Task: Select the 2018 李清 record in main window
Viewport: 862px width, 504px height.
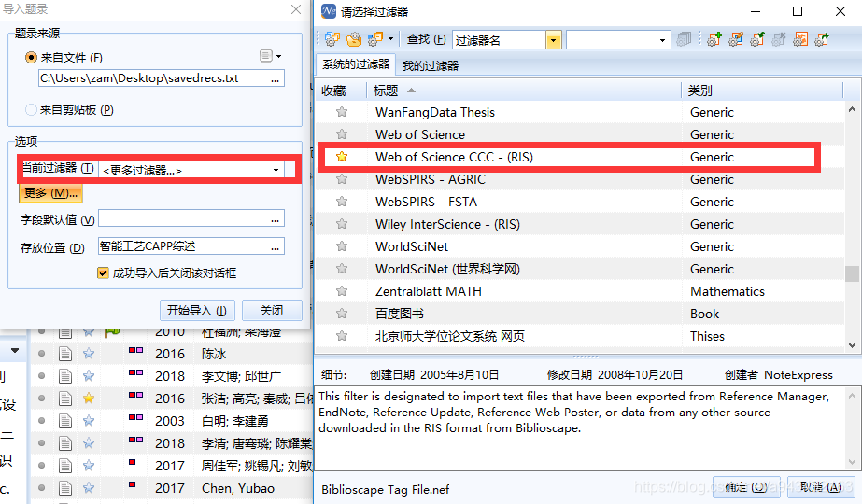Action: coord(172,443)
